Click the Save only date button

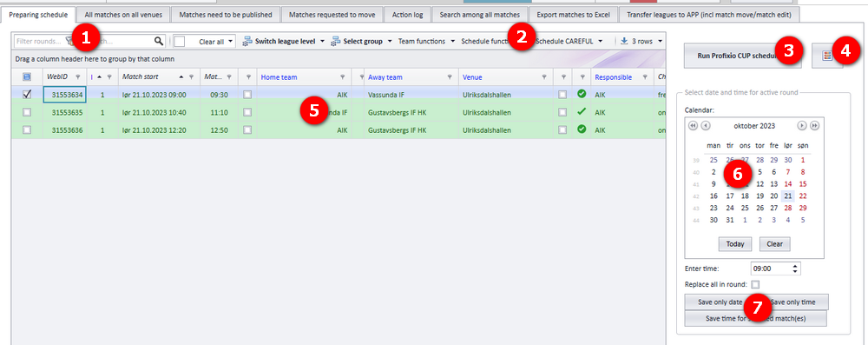(x=720, y=302)
